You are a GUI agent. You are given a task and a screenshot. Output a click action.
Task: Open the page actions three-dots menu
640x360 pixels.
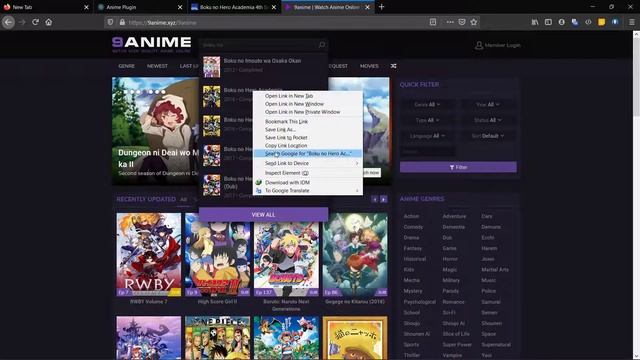[x=450, y=22]
